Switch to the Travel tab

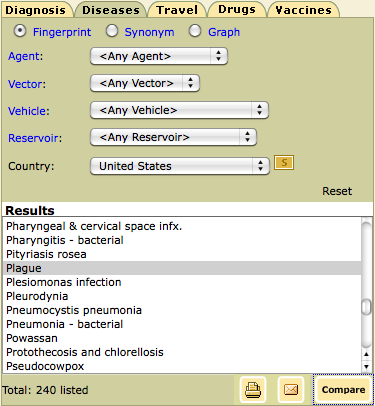(x=177, y=10)
